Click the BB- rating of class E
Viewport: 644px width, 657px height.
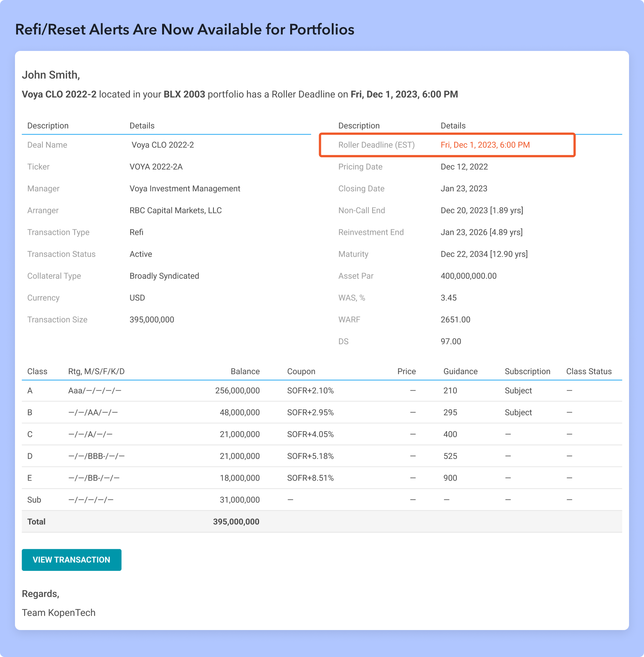(x=95, y=478)
